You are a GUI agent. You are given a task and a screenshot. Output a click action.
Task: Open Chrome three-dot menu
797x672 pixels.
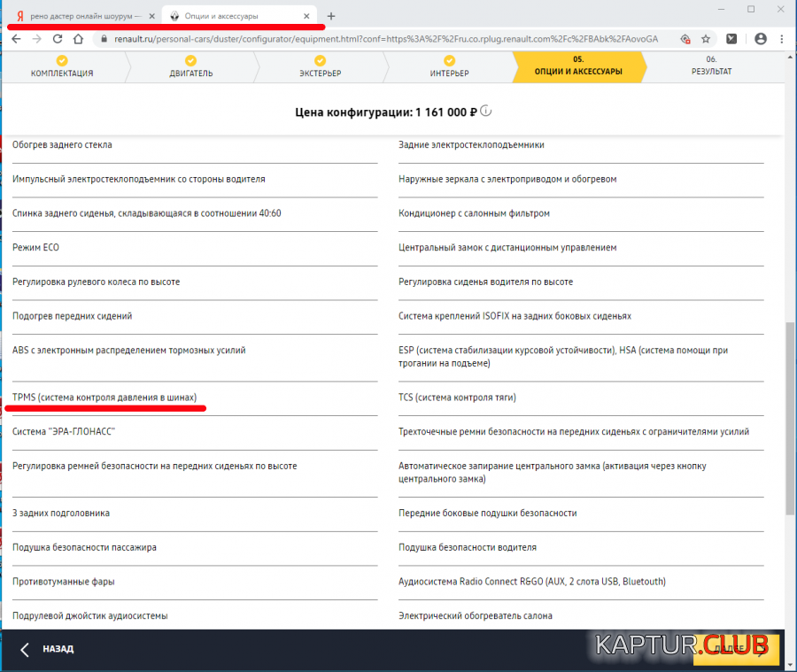coord(783,39)
